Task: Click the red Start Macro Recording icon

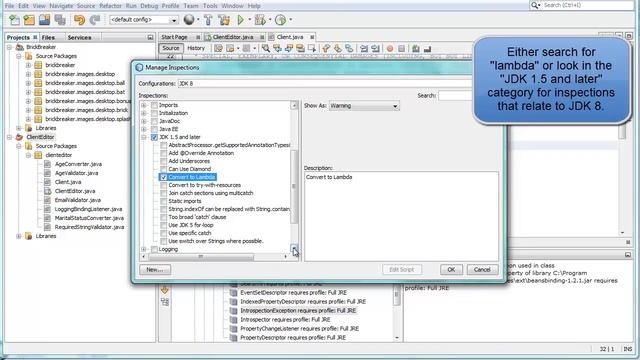Action: coord(390,49)
